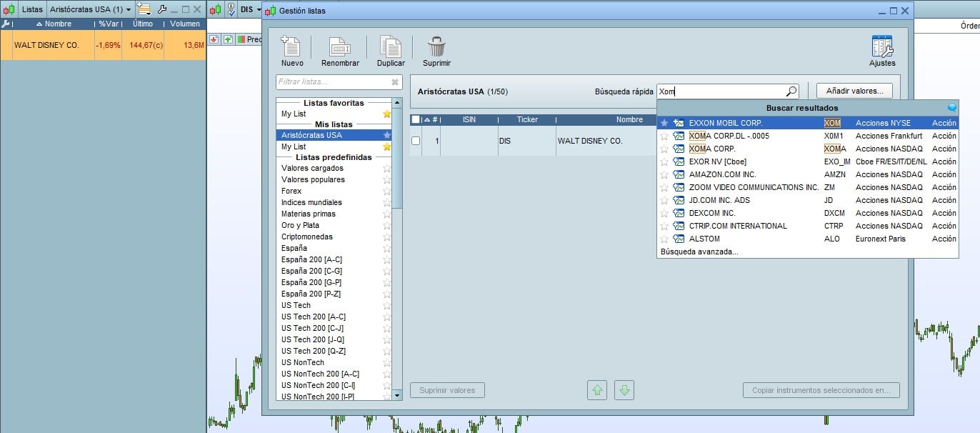Check the WALT DISNEY CO. row checkbox
The width and height of the screenshot is (980, 433).
pyautogui.click(x=416, y=141)
